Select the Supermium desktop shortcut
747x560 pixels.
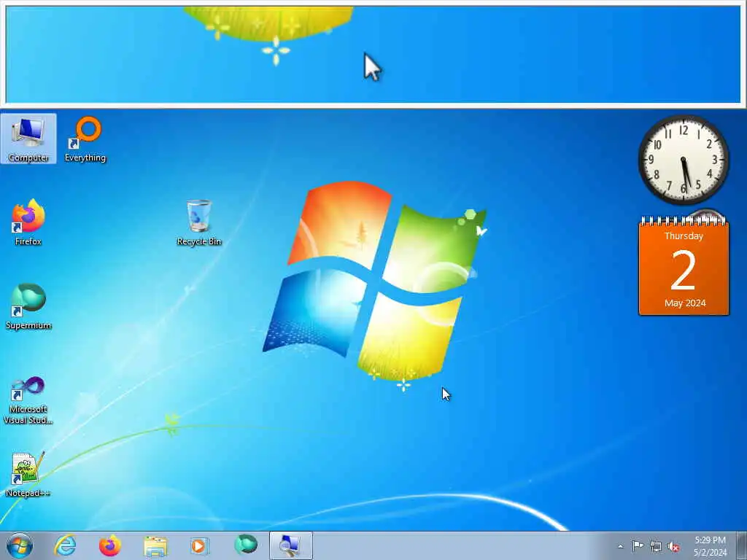[x=28, y=306]
